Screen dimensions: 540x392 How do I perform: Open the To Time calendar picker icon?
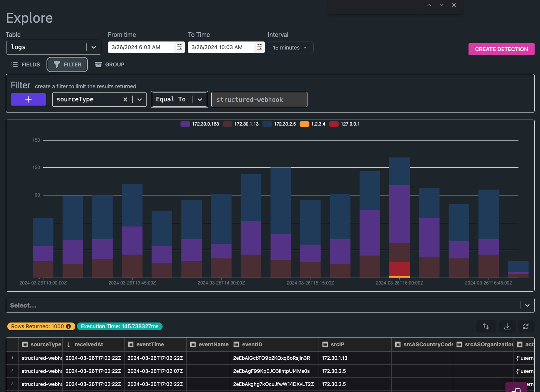(259, 47)
